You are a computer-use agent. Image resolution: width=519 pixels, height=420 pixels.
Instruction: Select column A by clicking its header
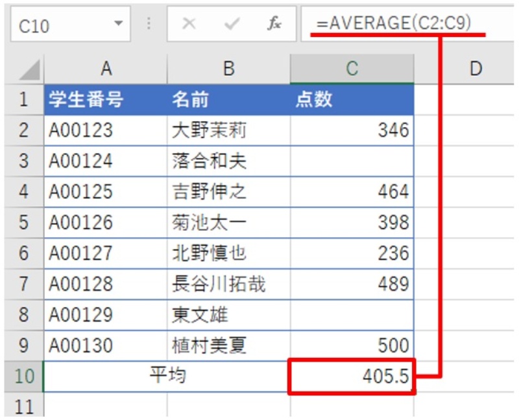pos(106,67)
